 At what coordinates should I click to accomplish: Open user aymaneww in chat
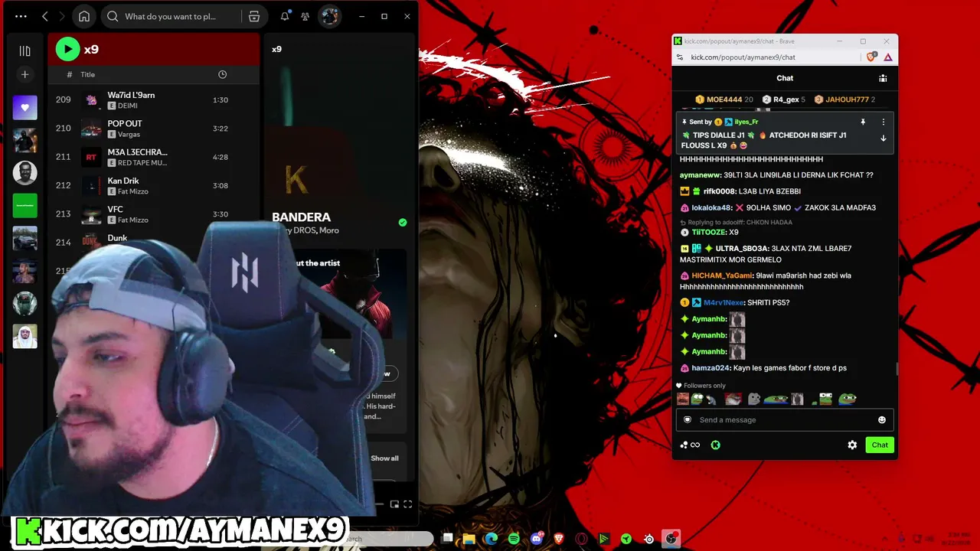[701, 175]
